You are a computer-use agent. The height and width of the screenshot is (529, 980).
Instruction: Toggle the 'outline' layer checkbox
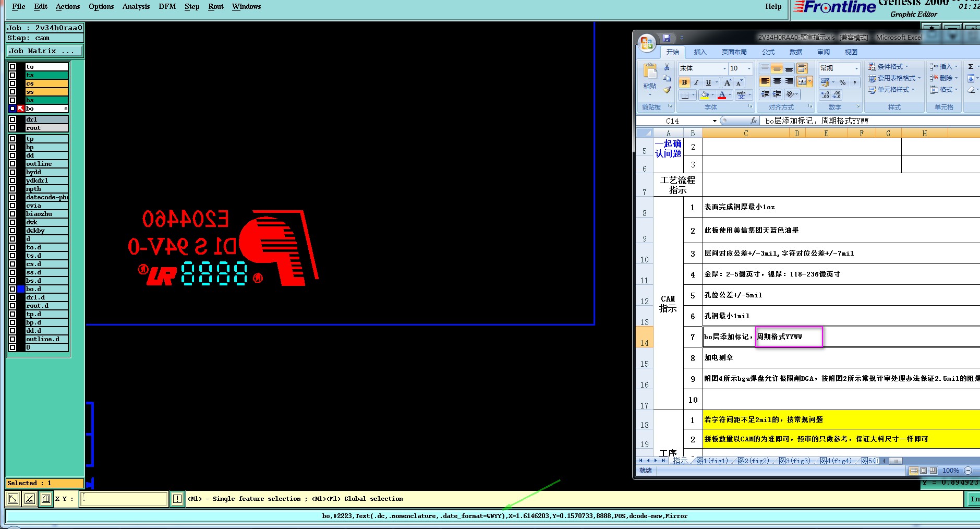[13, 164]
